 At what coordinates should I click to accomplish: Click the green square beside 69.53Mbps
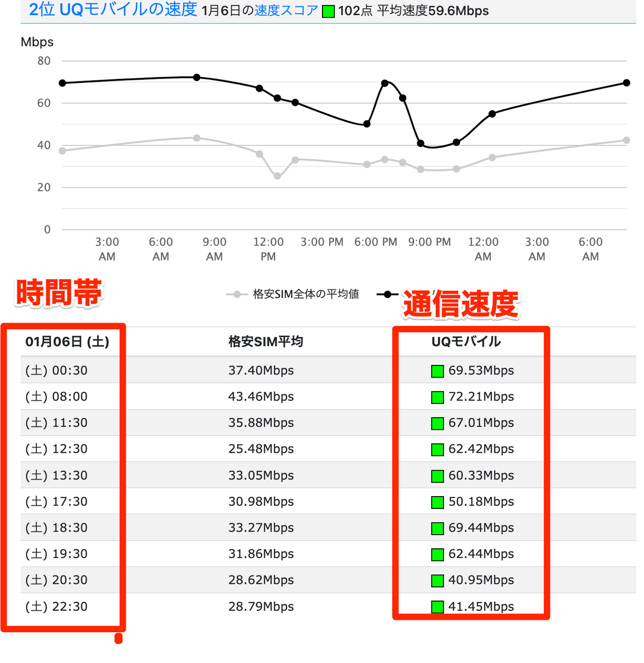[x=438, y=371]
